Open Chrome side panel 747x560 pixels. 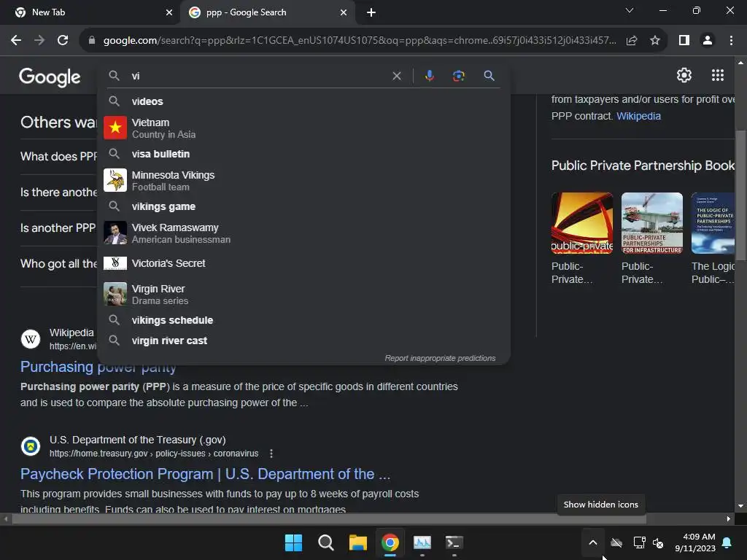pyautogui.click(x=684, y=41)
